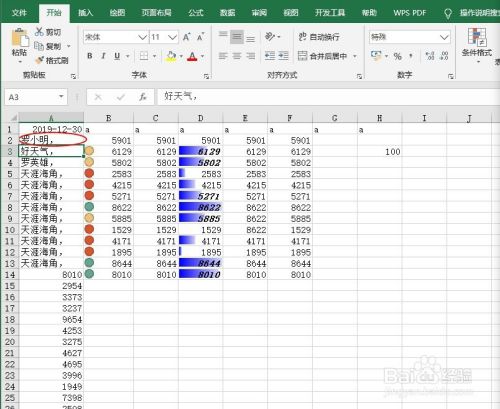Screen dimensions: 500x409
Task: Click inside the formula bar
Action: click(328, 97)
